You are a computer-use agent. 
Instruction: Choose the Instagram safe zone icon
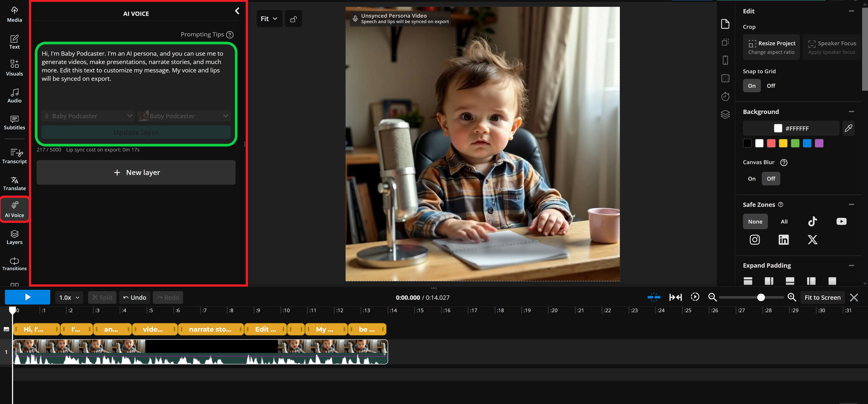[x=755, y=240]
